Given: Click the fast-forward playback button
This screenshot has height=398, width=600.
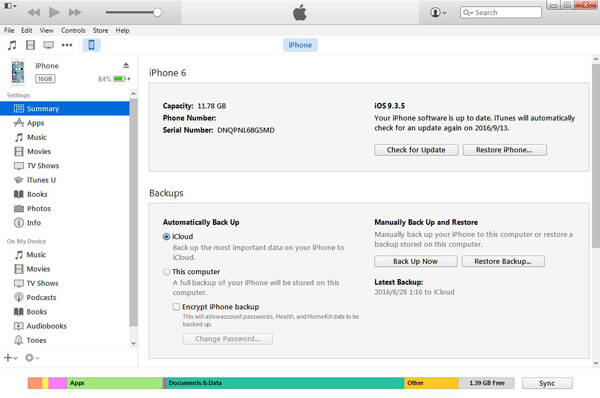Looking at the screenshot, I should (75, 12).
